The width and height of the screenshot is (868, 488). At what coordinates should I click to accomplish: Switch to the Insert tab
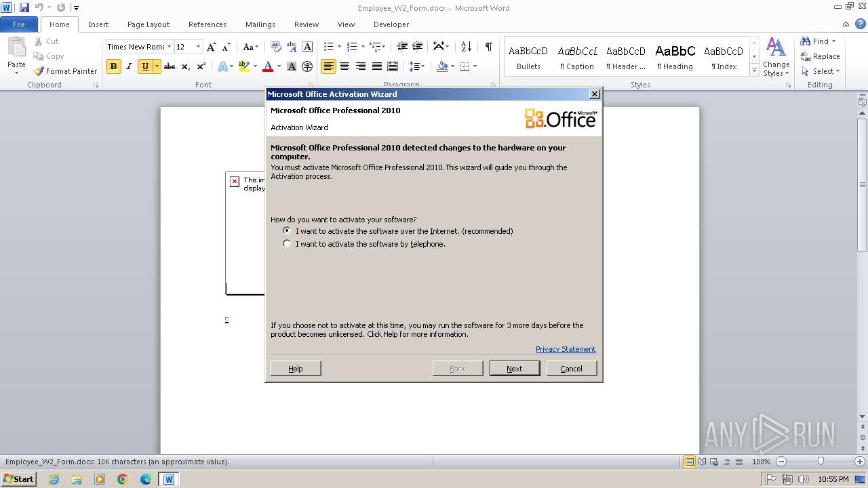pyautogui.click(x=98, y=24)
